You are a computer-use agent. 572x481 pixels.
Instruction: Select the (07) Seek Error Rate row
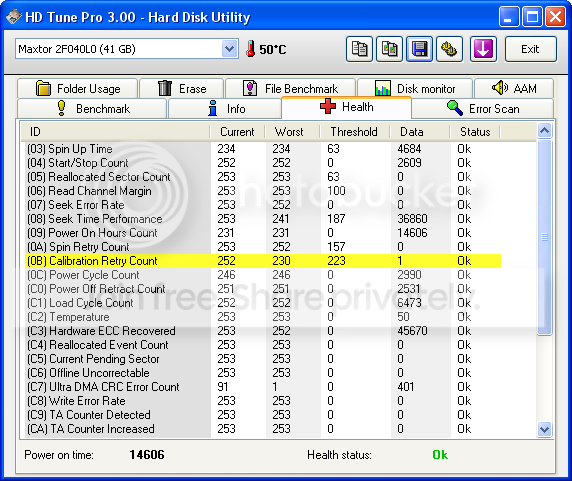[x=263, y=205]
